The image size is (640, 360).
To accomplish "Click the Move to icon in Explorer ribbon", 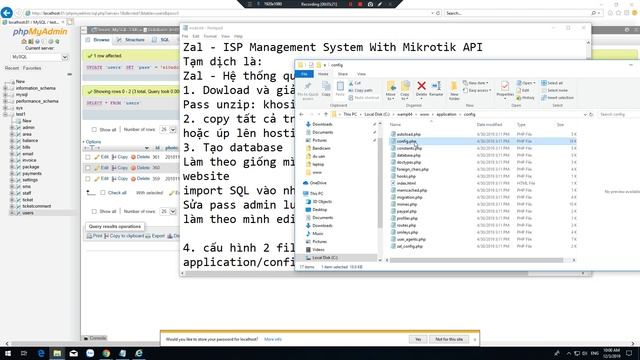I will tap(391, 87).
